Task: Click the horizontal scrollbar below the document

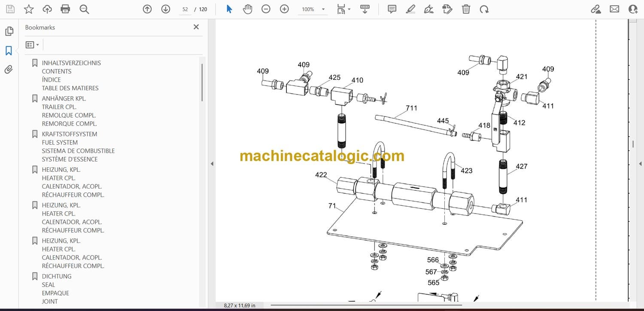Action: tap(365, 305)
